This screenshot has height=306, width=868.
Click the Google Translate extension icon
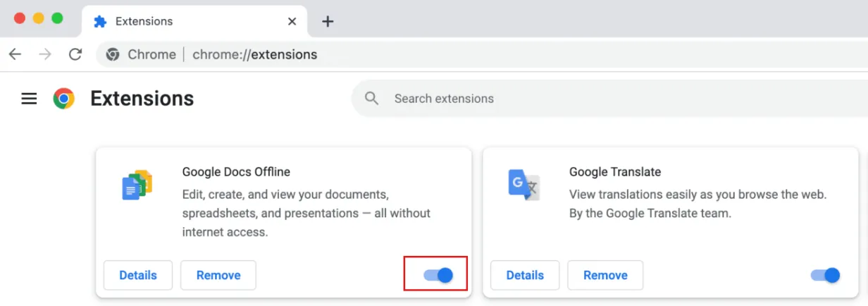(x=523, y=185)
